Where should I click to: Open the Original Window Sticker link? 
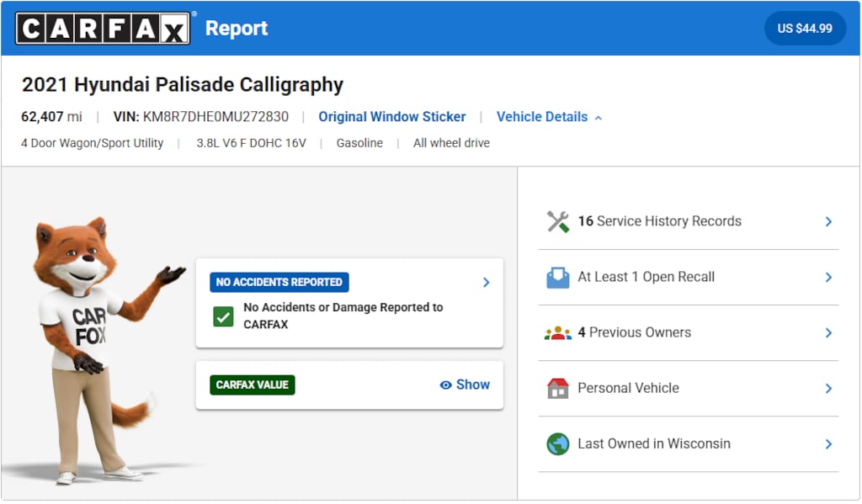[x=391, y=117]
